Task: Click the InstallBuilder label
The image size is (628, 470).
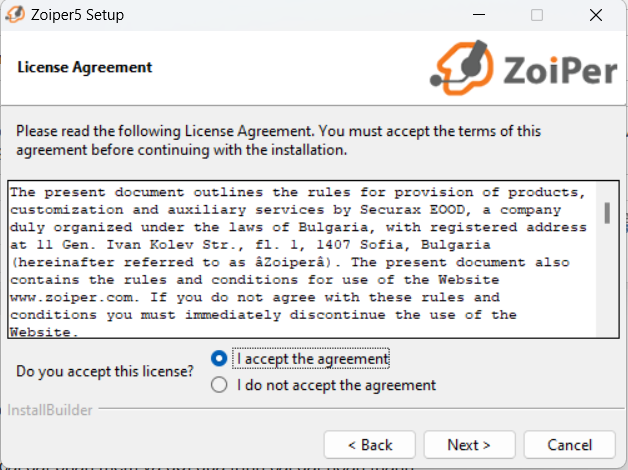Action: coord(50,410)
